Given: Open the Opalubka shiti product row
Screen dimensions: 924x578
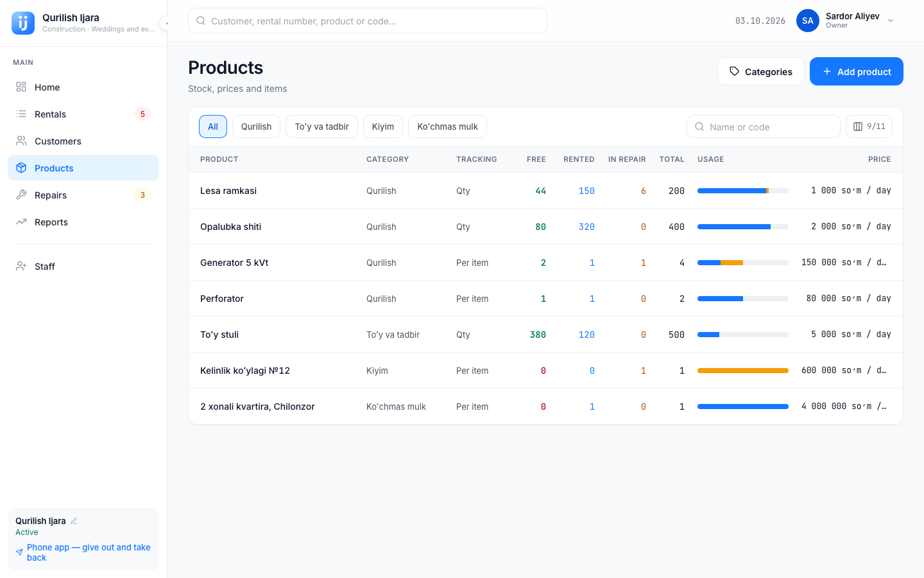Looking at the screenshot, I should (x=545, y=227).
